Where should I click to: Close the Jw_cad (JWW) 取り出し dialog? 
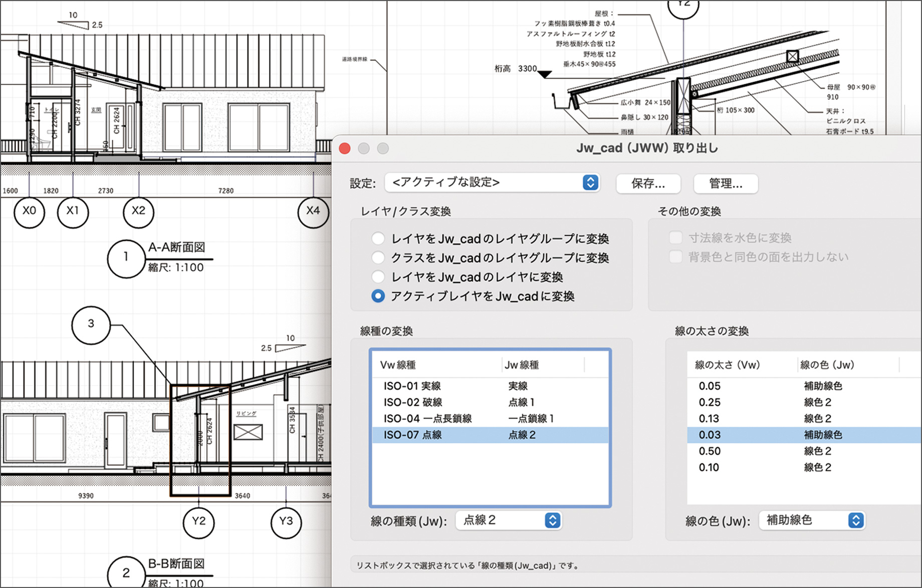(x=345, y=148)
